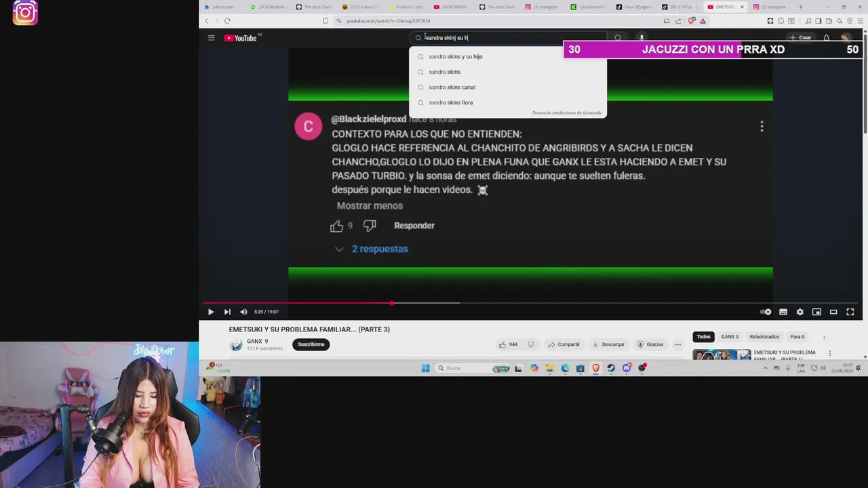Start voice search with microphone

tap(642, 38)
